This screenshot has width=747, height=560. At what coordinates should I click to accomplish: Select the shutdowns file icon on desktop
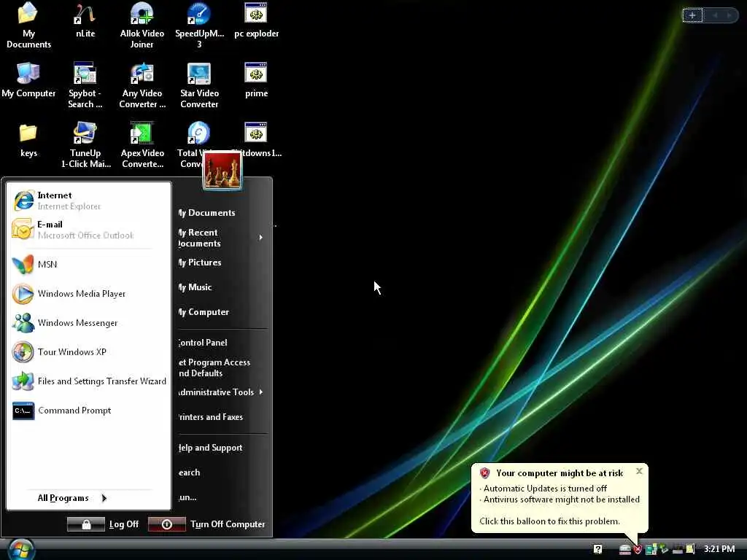258,139
